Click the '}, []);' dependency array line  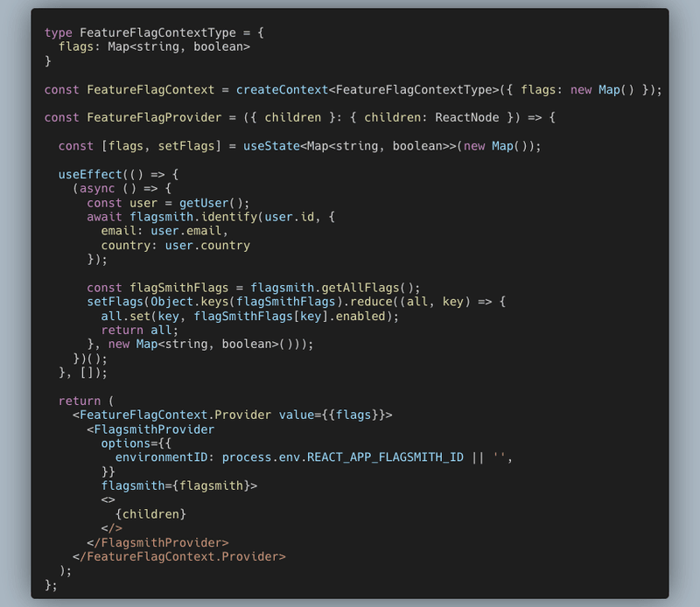[x=83, y=373]
